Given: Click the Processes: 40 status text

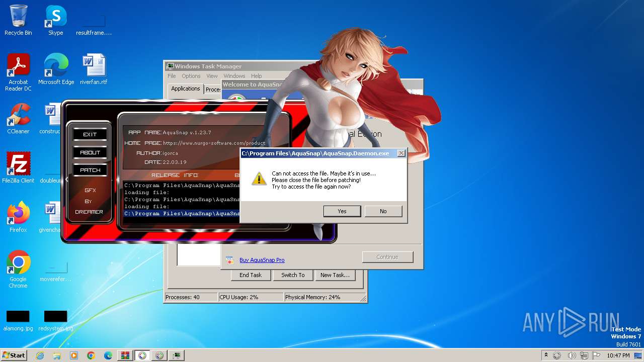Looking at the screenshot, I should [x=183, y=297].
